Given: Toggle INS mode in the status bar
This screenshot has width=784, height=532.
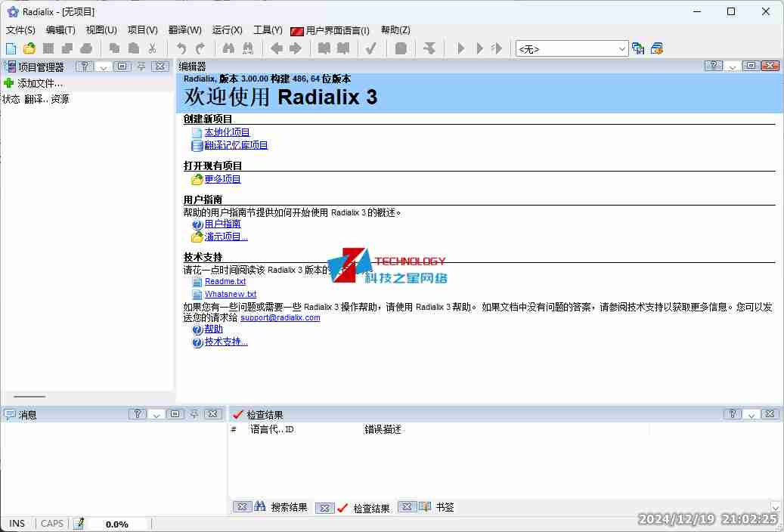Looking at the screenshot, I should [17, 523].
